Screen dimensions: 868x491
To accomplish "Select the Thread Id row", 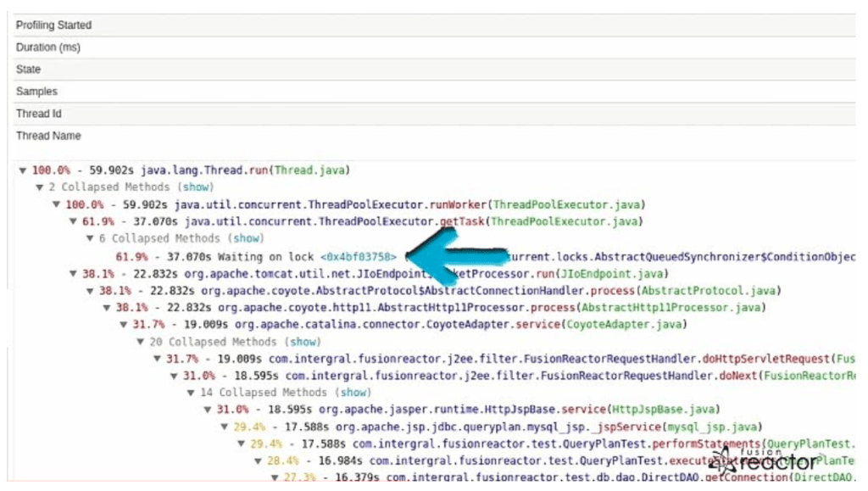I will click(x=435, y=114).
